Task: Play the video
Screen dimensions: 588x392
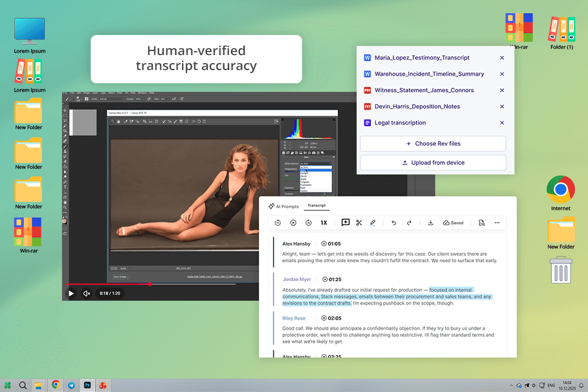Action: 71,293
